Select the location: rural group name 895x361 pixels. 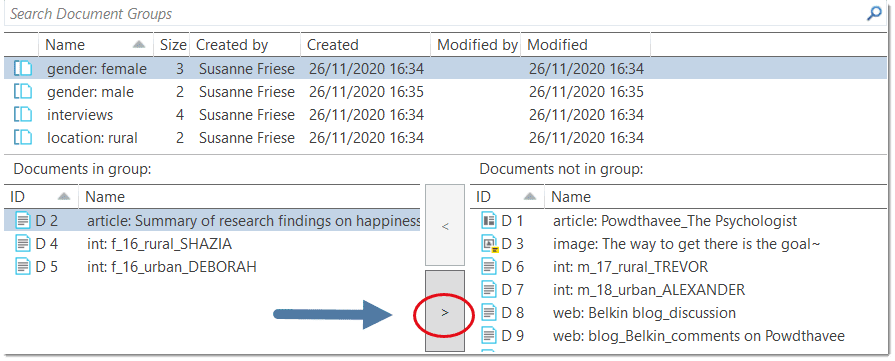tap(92, 138)
